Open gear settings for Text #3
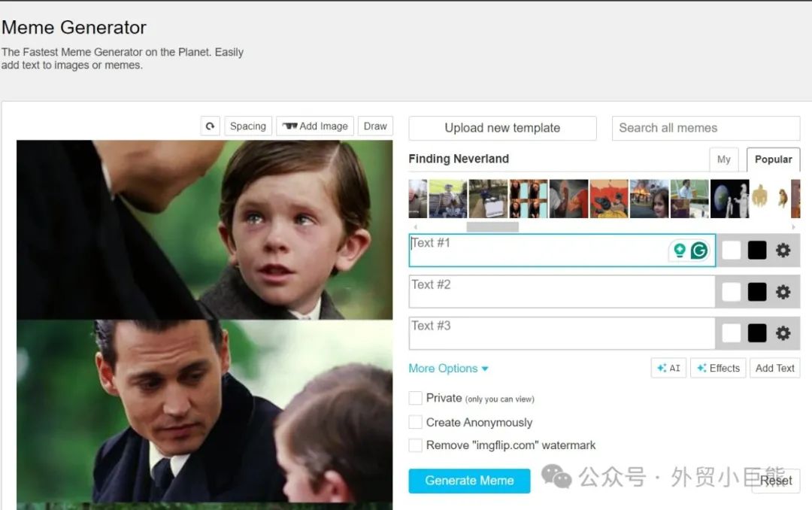This screenshot has height=510, width=812. [x=783, y=333]
